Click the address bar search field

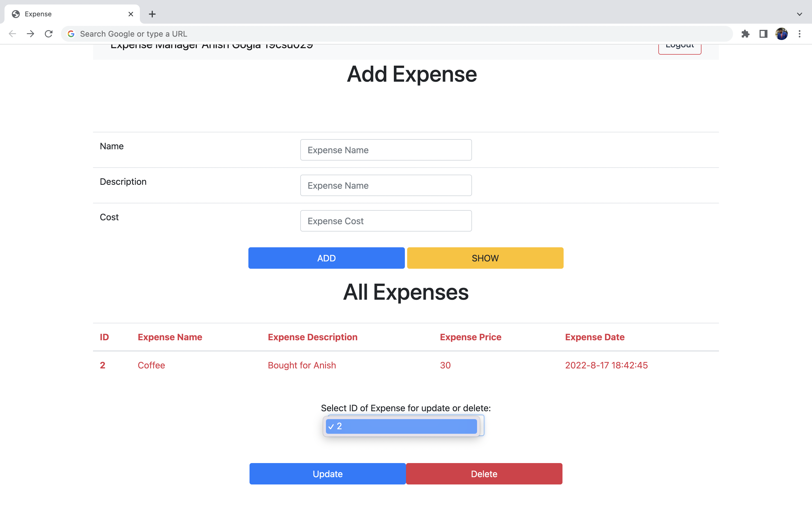pyautogui.click(x=396, y=34)
